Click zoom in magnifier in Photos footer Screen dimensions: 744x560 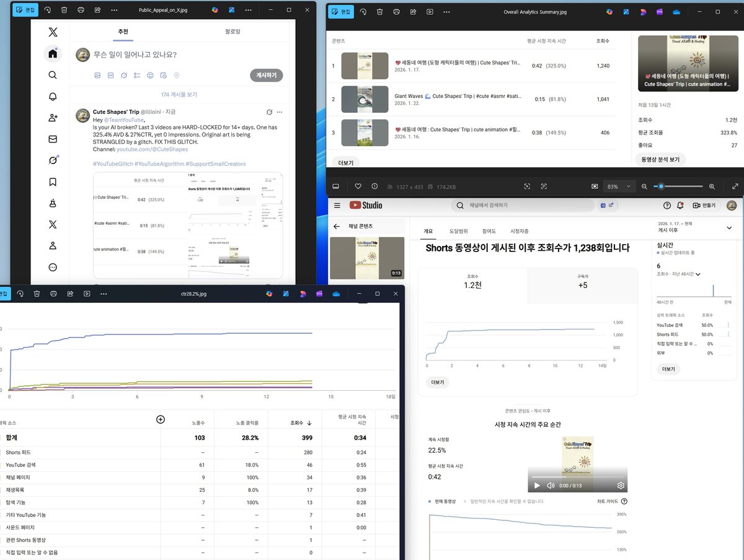click(712, 186)
